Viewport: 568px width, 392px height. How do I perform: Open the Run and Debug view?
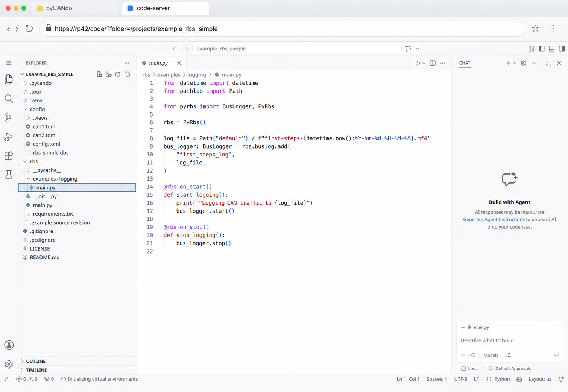(9, 137)
